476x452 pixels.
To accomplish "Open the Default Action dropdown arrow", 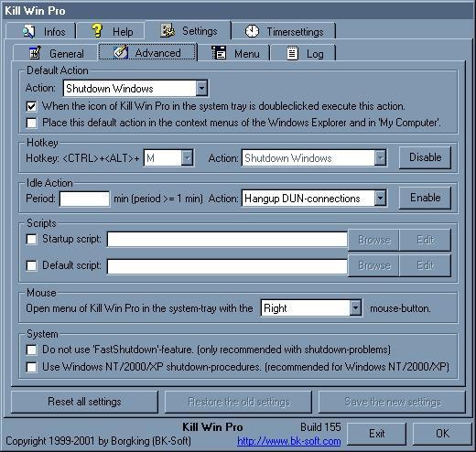I will 201,89.
